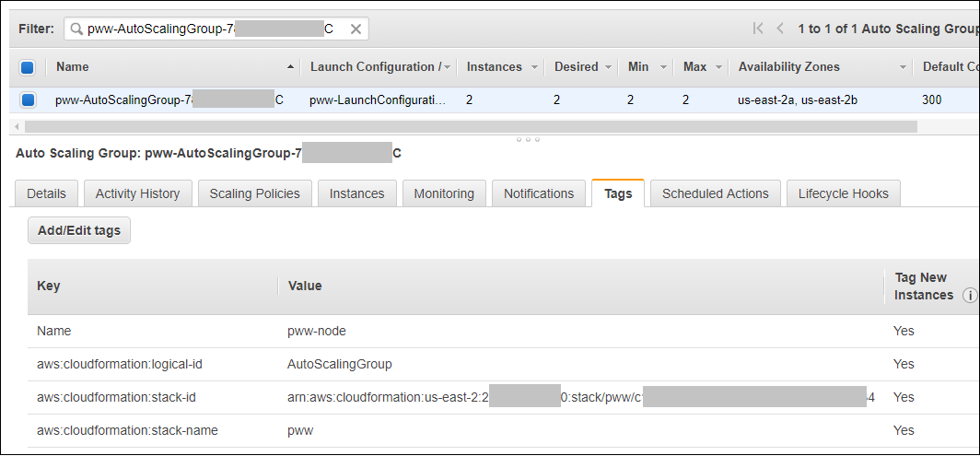Click the Add/Edit tags button
The height and width of the screenshot is (456, 980).
pos(79,231)
